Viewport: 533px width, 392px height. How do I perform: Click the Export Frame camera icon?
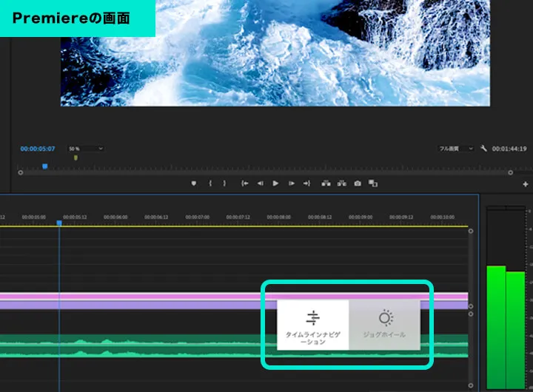click(358, 183)
